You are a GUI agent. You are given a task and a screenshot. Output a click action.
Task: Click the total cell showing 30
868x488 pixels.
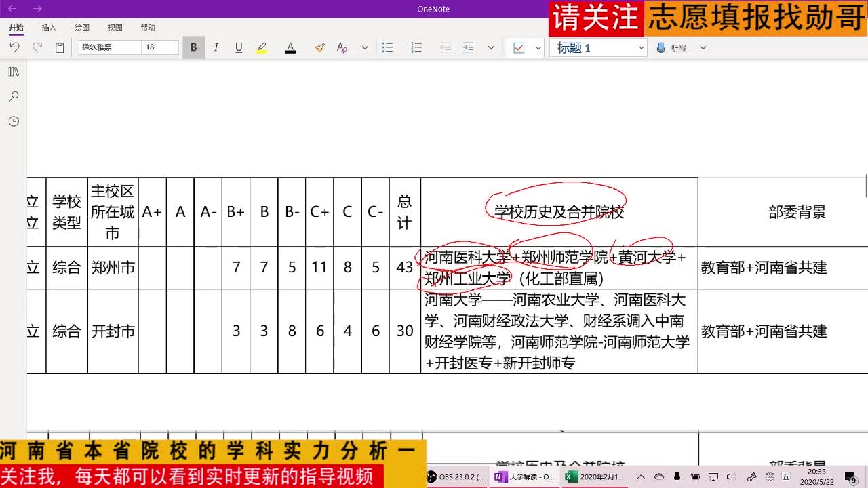(x=405, y=331)
